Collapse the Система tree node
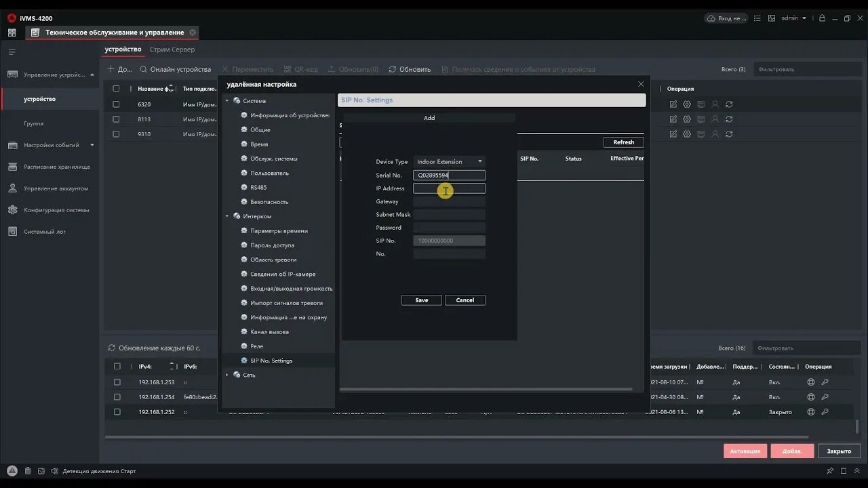This screenshot has width=868, height=488. pyautogui.click(x=228, y=101)
